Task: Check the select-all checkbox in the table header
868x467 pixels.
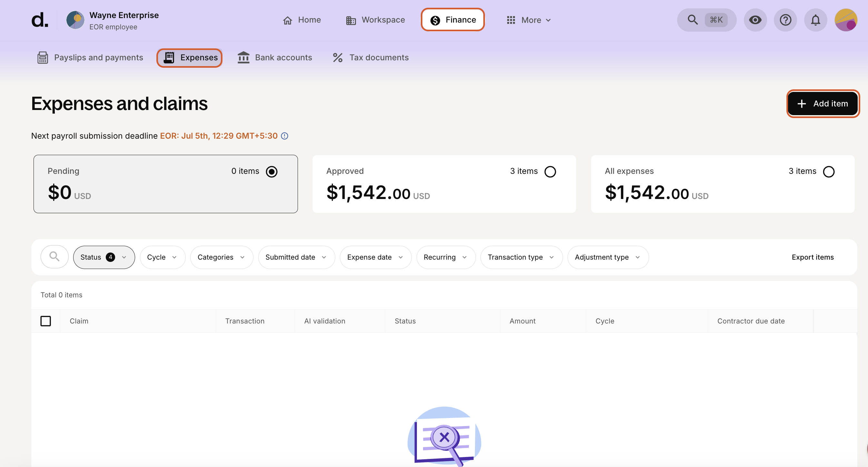Action: tap(46, 321)
